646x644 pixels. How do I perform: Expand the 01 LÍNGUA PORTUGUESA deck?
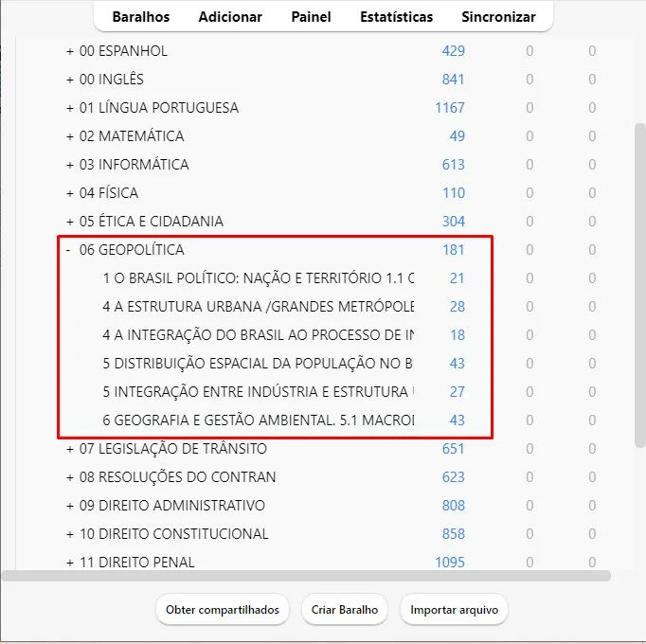click(70, 108)
